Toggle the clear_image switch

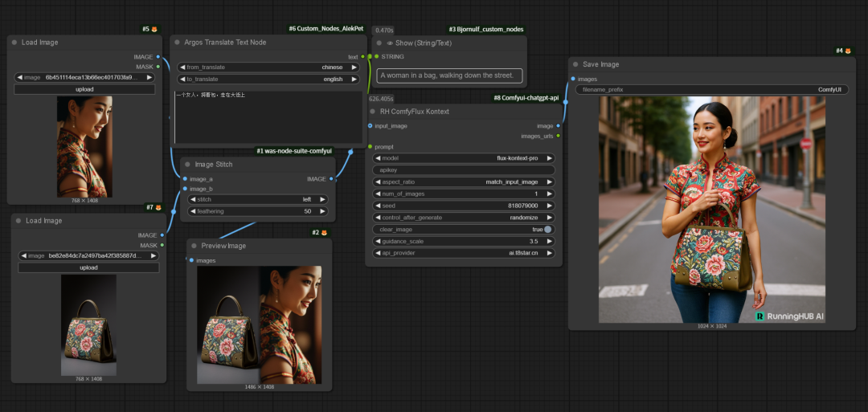click(547, 230)
